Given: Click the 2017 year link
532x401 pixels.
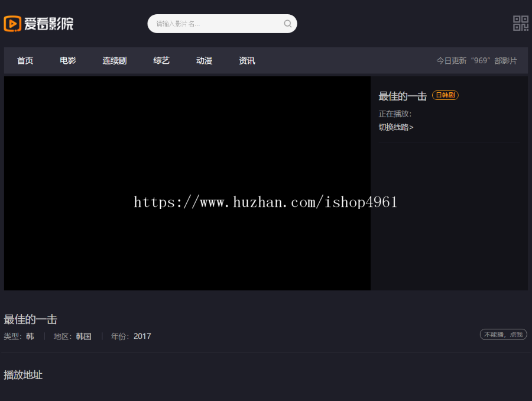Looking at the screenshot, I should (x=142, y=336).
